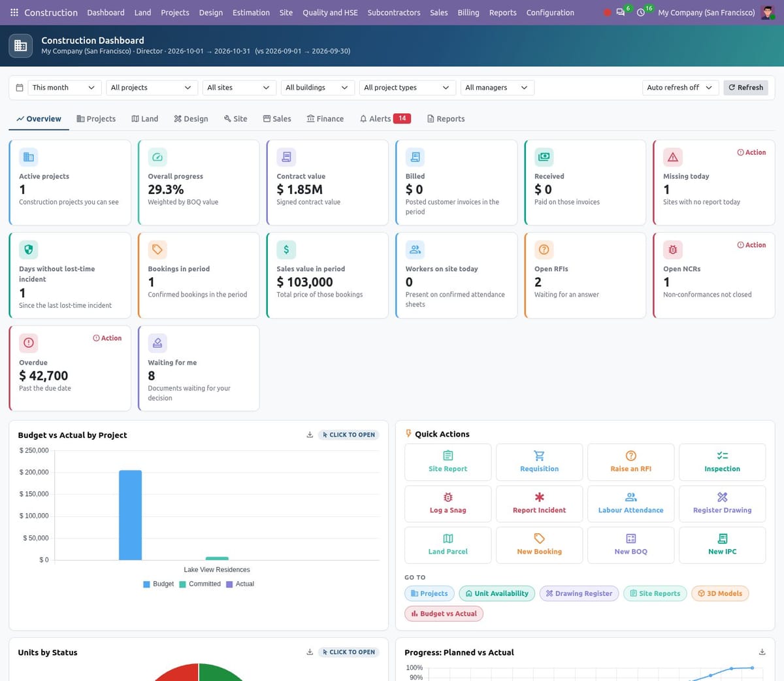Viewport: 784px width, 681px height.
Task: Open the Alerts tab with 14 alerts
Action: [385, 119]
